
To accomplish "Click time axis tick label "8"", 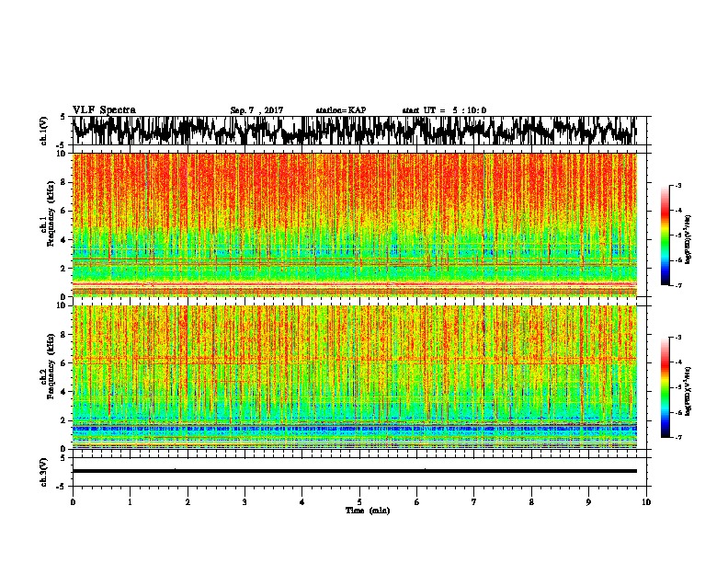I will 531,502.
